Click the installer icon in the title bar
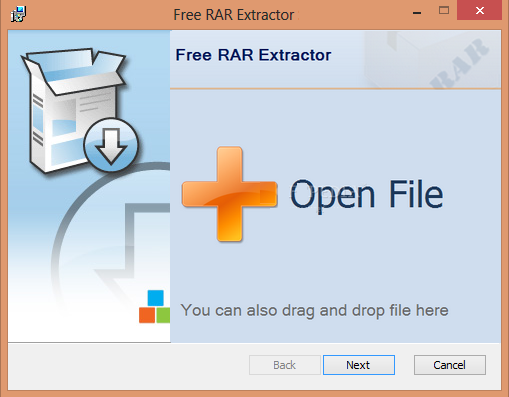The height and width of the screenshot is (397, 509). [18, 14]
